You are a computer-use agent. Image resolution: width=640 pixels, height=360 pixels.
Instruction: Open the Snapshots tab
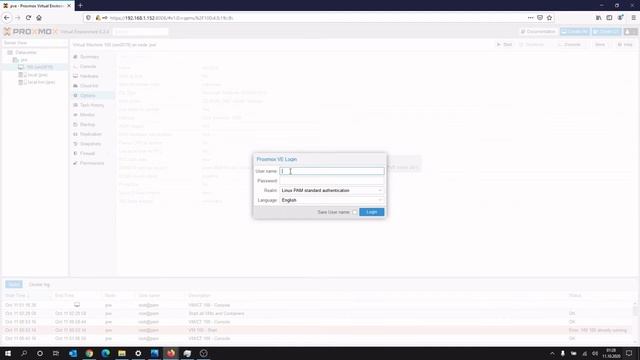pos(90,144)
